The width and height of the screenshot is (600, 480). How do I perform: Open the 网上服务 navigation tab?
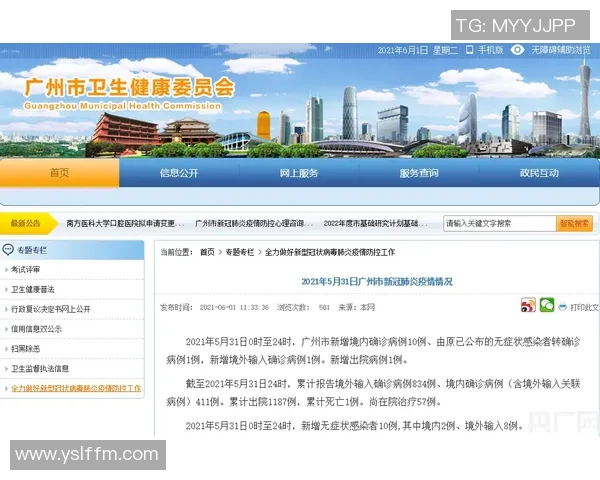pos(299,173)
